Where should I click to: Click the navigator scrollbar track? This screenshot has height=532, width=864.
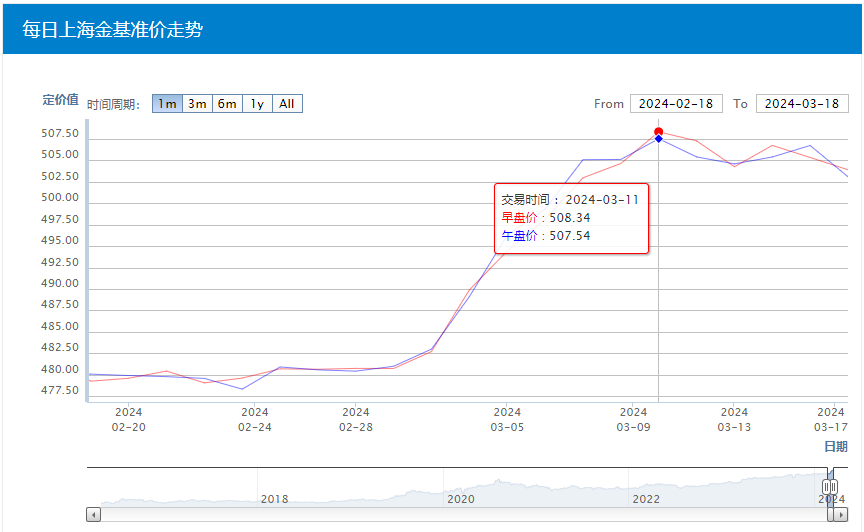[460, 514]
